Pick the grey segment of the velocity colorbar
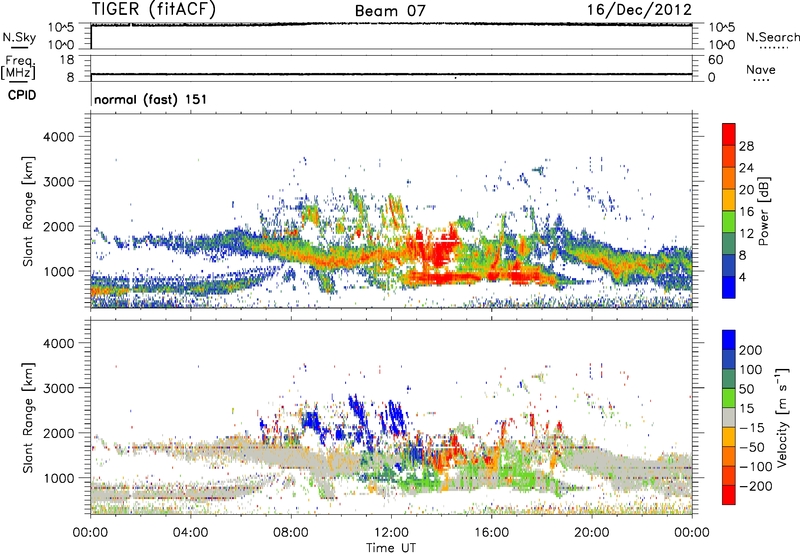The image size is (800, 554). click(729, 417)
